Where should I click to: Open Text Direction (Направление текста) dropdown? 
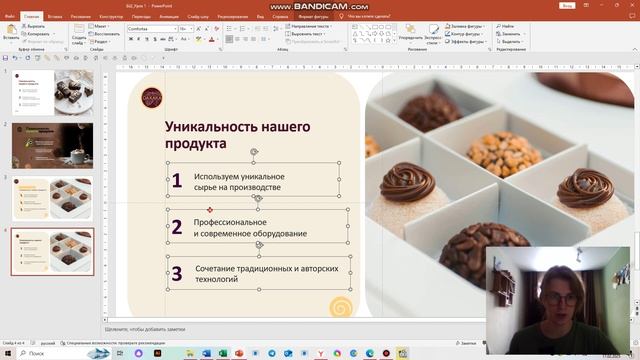pos(309,26)
